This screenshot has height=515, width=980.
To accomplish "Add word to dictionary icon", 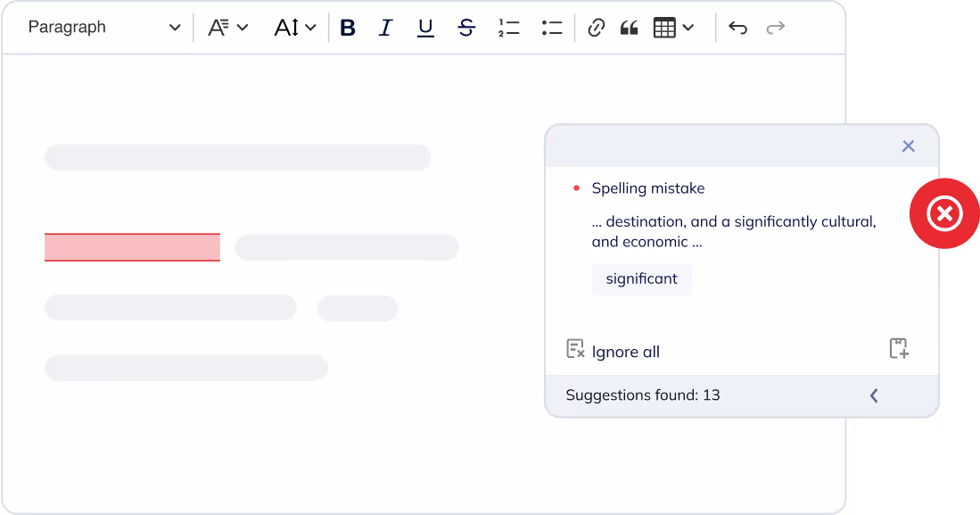I will coord(899,349).
